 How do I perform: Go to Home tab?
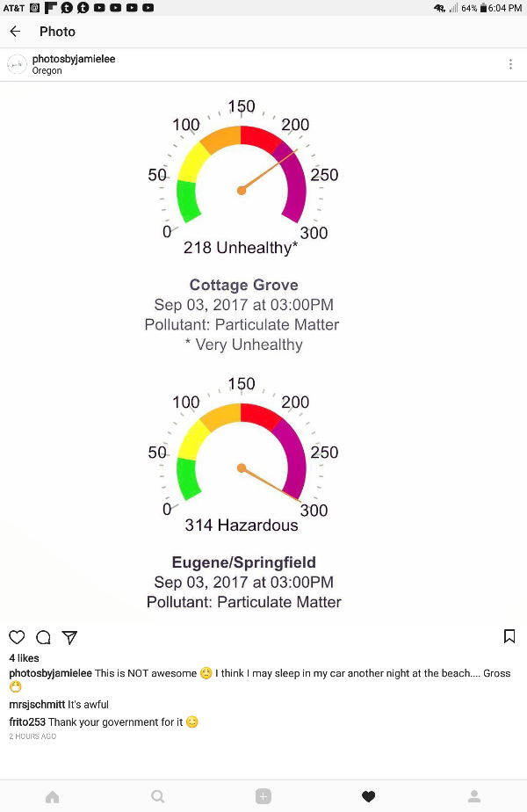pyautogui.click(x=53, y=796)
